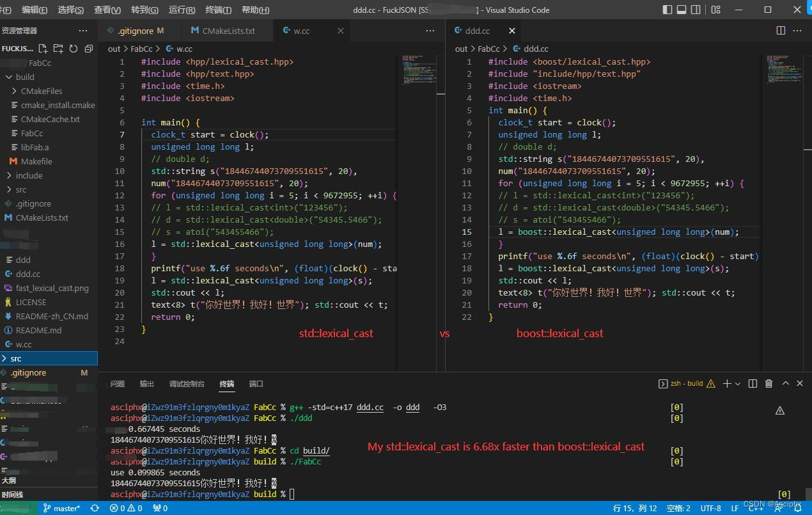Click the master* git branch indicator
Viewport: 812px width, 515px height.
point(62,509)
